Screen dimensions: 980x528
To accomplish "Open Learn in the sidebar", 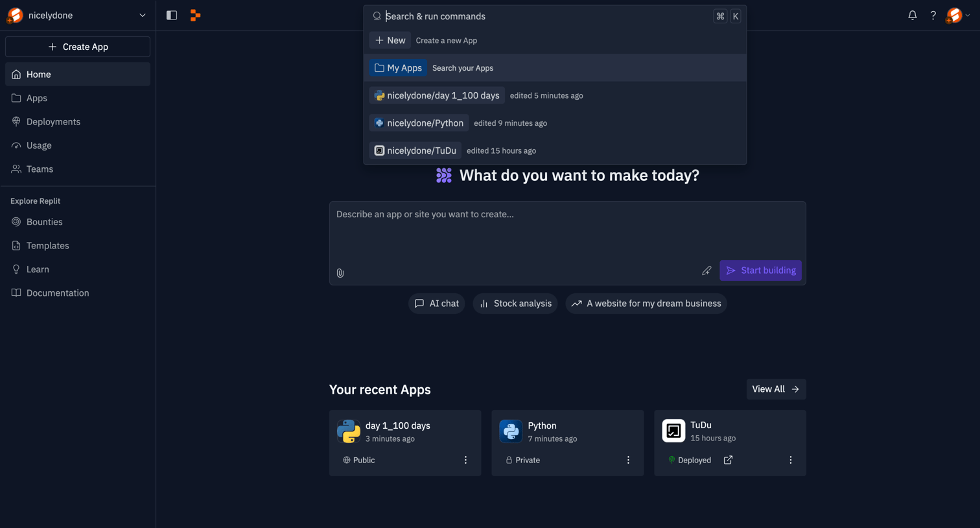I will pyautogui.click(x=78, y=269).
